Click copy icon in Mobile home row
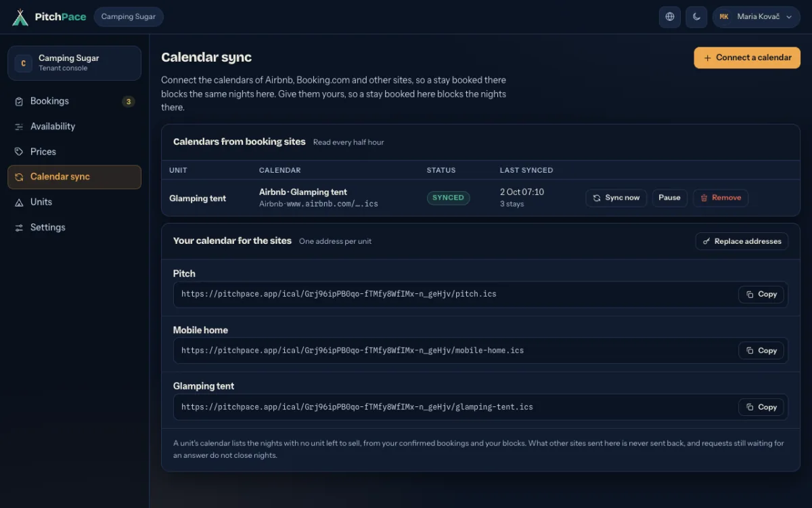This screenshot has width=812, height=508. click(750, 351)
